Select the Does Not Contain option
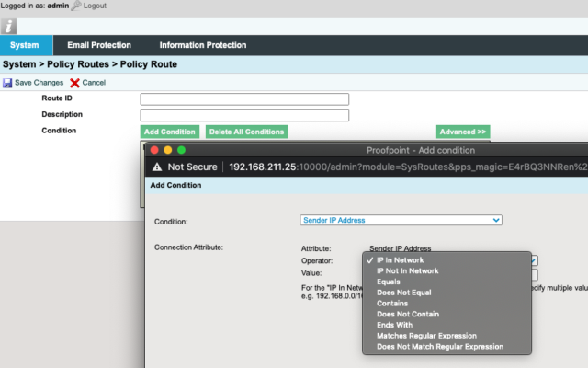The height and width of the screenshot is (368, 588). [447, 315]
